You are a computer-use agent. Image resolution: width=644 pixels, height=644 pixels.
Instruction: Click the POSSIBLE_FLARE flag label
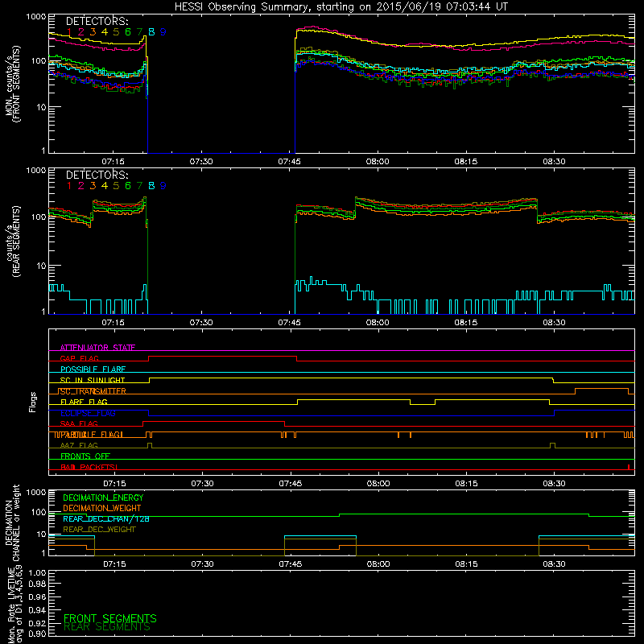93,369
